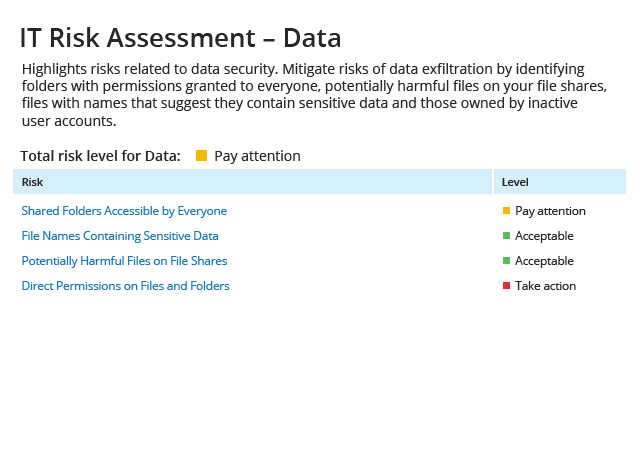Screen dimensions: 640x450
Task: Click the IT Risk Assessment – Data heading
Action: coord(180,38)
